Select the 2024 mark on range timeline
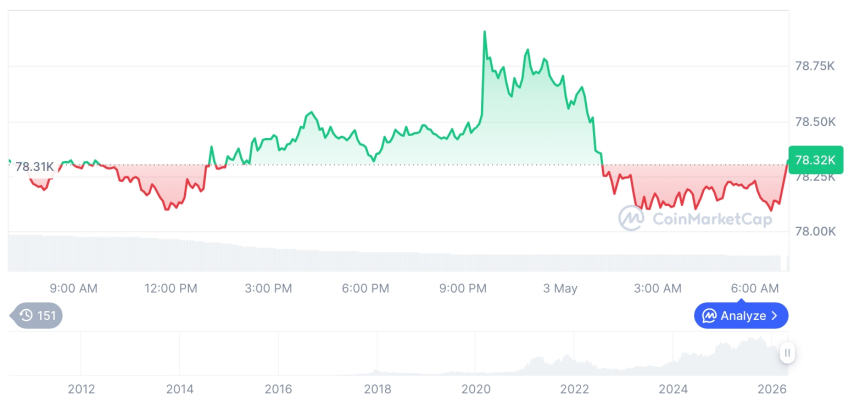This screenshot has width=860, height=401. [673, 389]
